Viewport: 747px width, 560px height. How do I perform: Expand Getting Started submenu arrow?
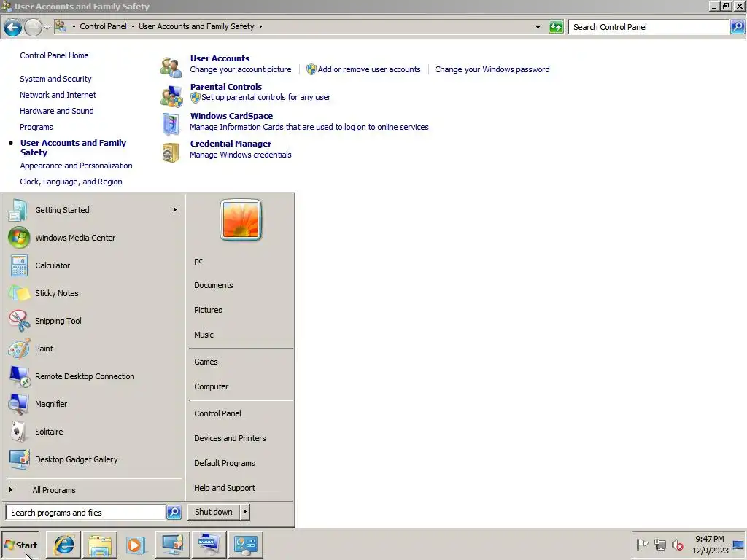175,209
